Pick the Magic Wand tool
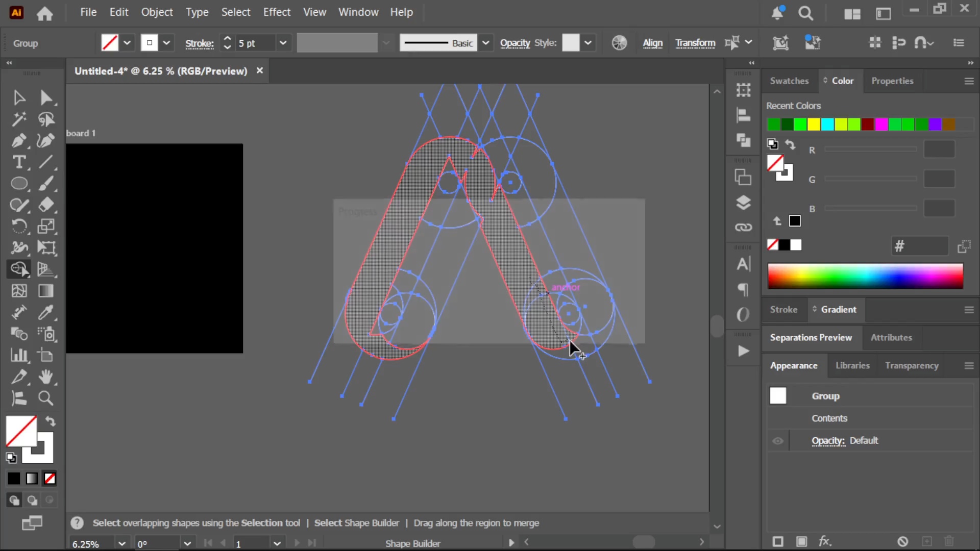 19,119
